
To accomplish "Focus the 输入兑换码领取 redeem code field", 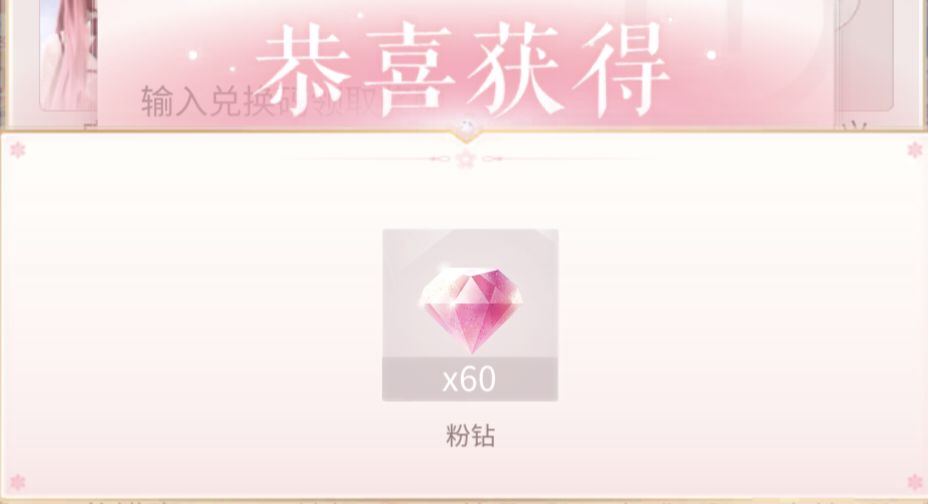I will pyautogui.click(x=260, y=102).
